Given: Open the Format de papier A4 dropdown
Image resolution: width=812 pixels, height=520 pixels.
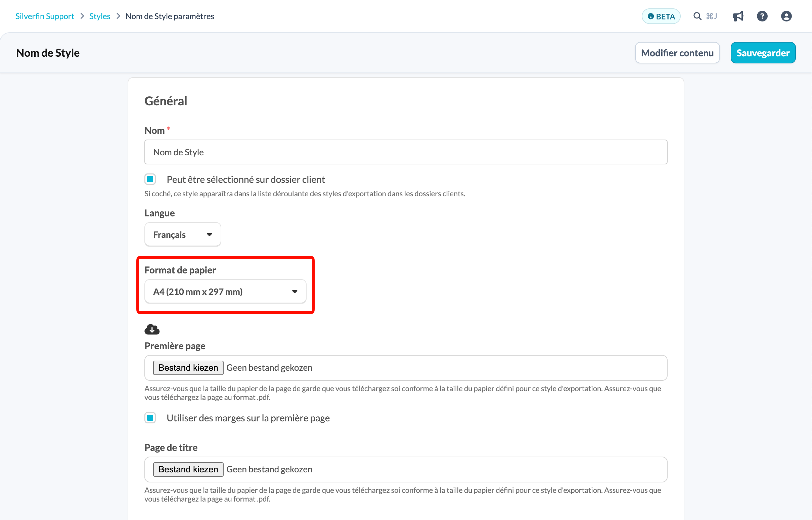Looking at the screenshot, I should point(225,292).
